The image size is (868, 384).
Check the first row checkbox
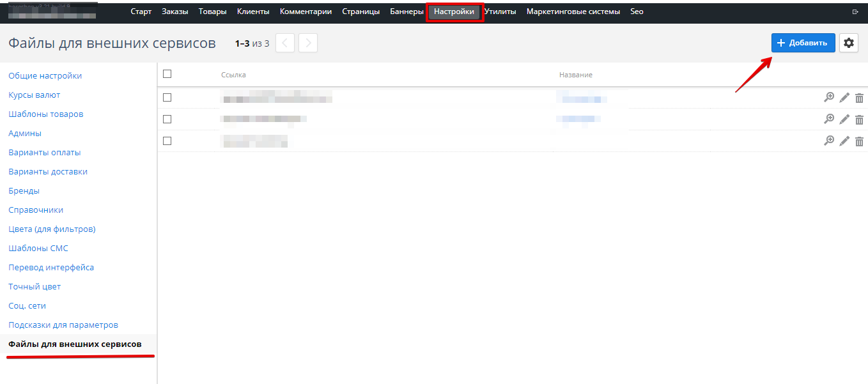click(167, 98)
